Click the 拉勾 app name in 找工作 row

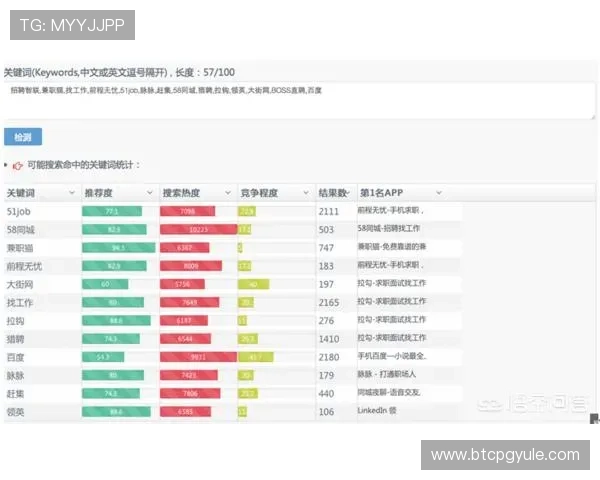click(392, 301)
